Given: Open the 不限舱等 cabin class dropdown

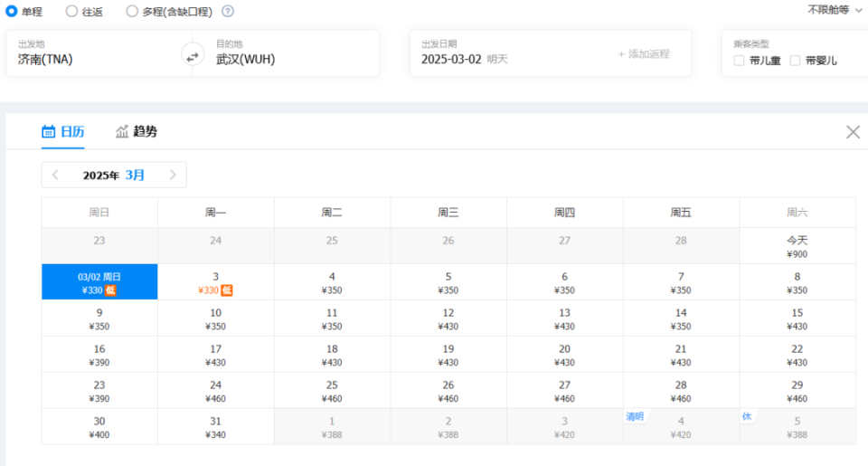Looking at the screenshot, I should (x=835, y=10).
